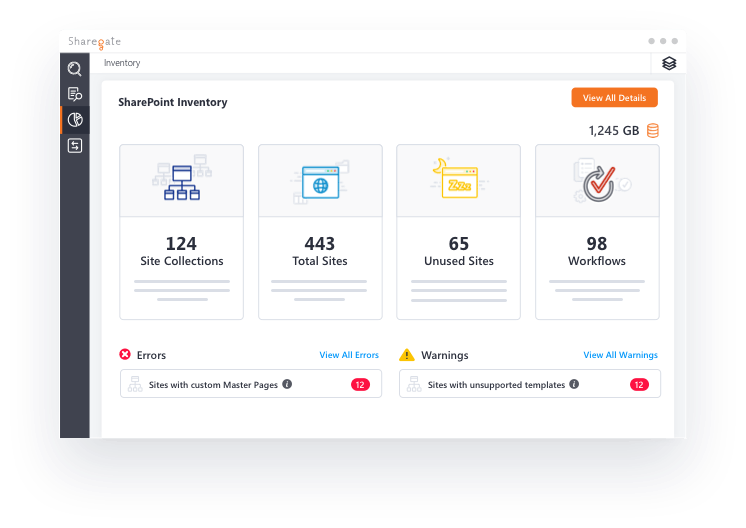Viewport: 746px width, 528px height.
Task: Open the 124 Site Collections card
Action: (x=182, y=232)
